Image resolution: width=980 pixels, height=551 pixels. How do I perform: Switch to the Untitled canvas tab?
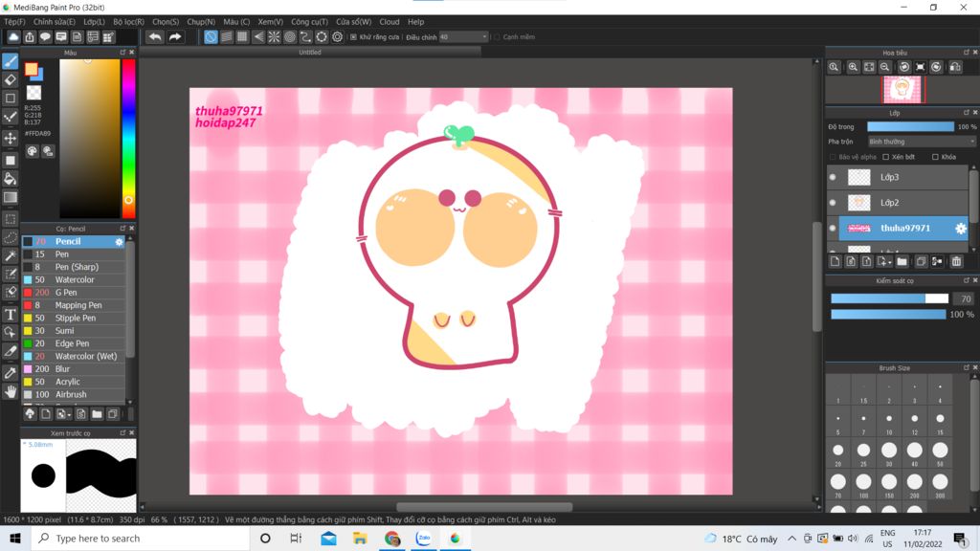[310, 53]
